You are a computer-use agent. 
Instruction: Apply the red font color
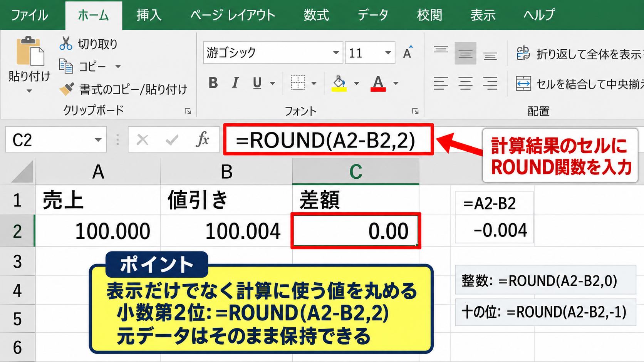tap(378, 83)
